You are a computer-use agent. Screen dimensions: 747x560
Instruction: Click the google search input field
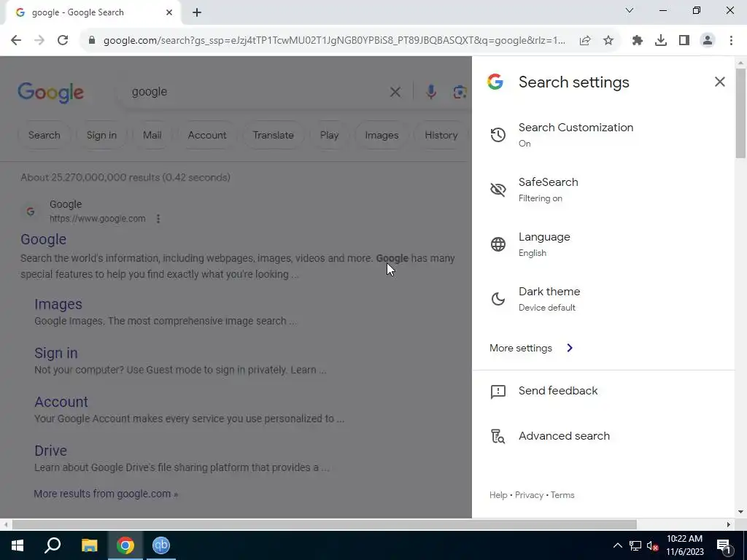click(x=258, y=92)
